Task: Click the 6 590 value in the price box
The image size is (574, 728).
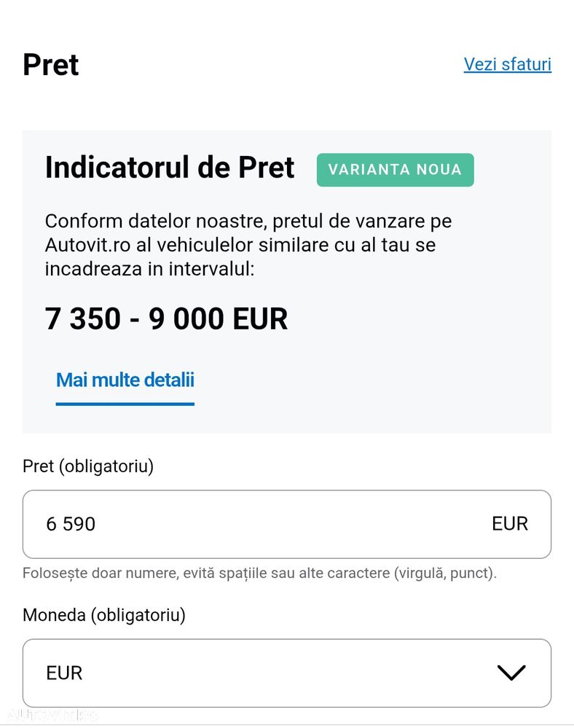Action: point(71,524)
